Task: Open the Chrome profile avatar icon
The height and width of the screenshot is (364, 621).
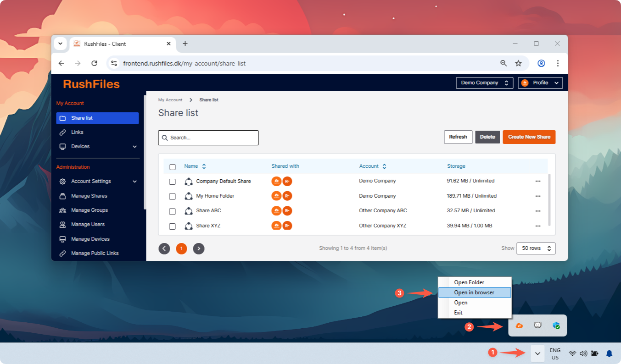Action: (542, 63)
